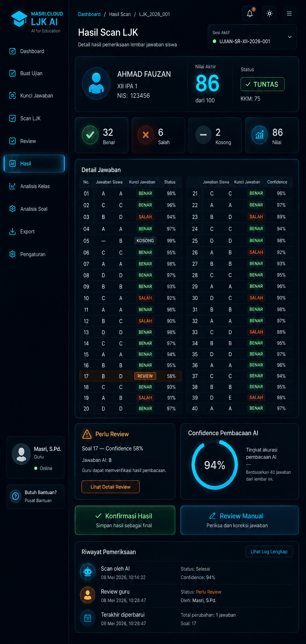Screen dimensions: 306x644
Task: Toggle the light/dark theme sun icon
Action: click(270, 14)
